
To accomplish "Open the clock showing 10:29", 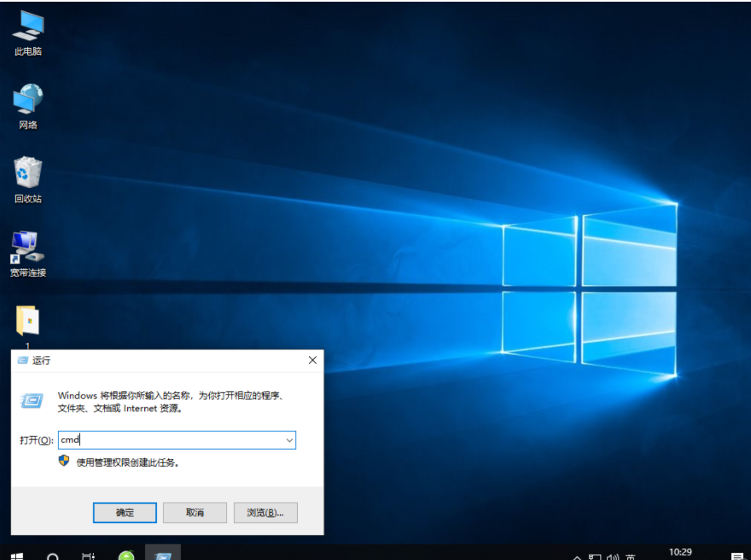I will coord(680,553).
